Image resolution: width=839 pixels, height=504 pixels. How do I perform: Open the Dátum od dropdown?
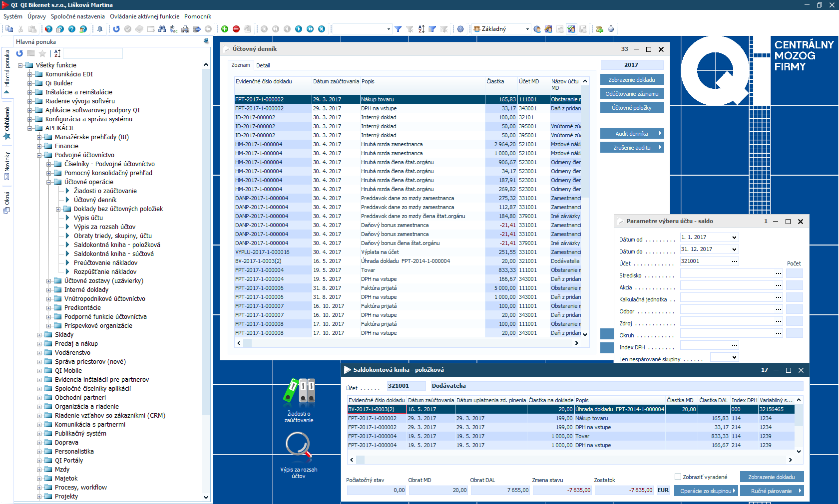click(x=734, y=238)
